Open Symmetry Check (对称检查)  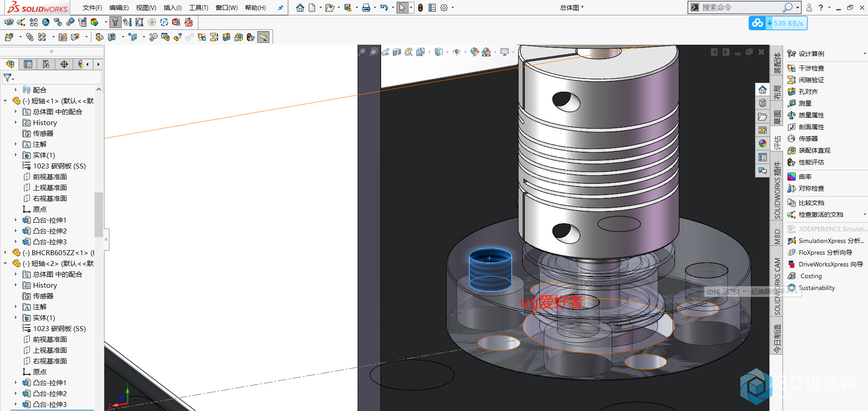(x=806, y=188)
